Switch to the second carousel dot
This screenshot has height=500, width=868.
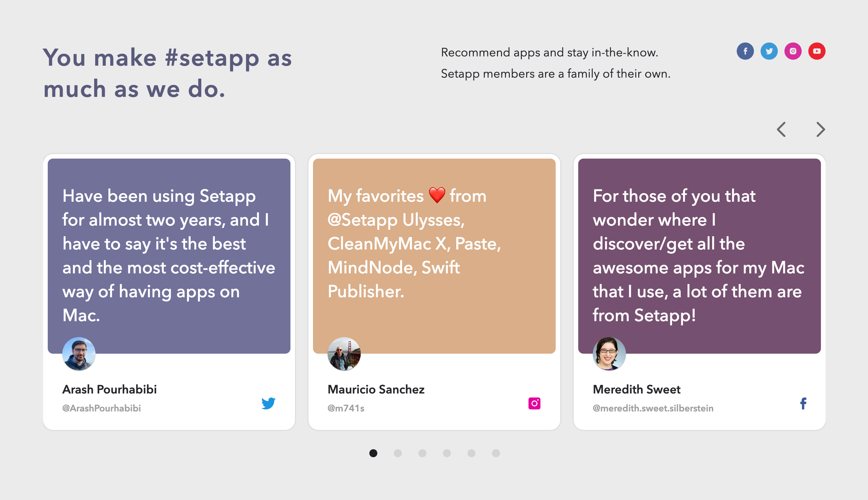[x=398, y=453]
